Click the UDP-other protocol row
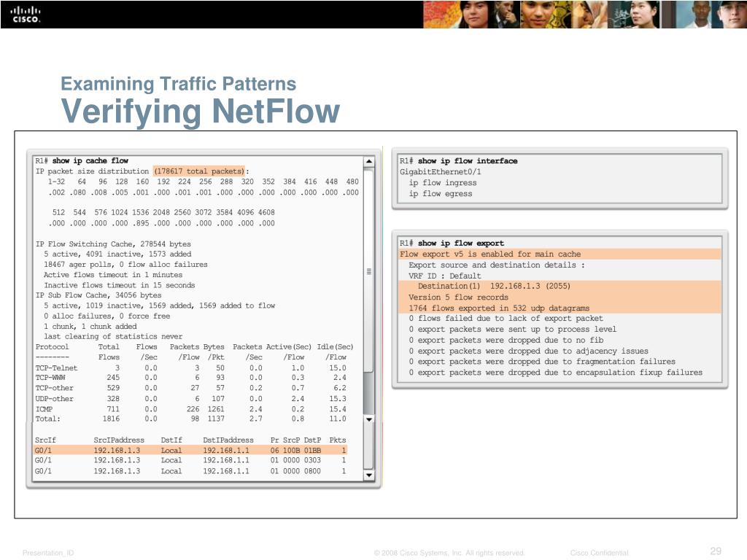 click(x=190, y=399)
